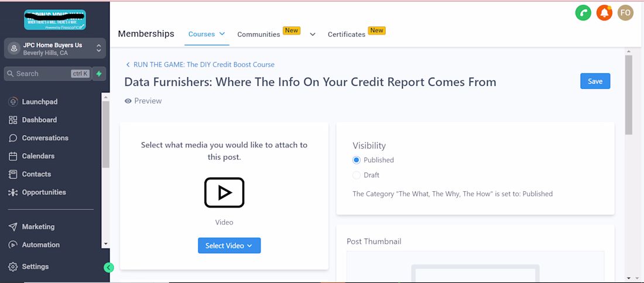This screenshot has height=283, width=644.
Task: Select the Published visibility radio button
Action: point(357,160)
